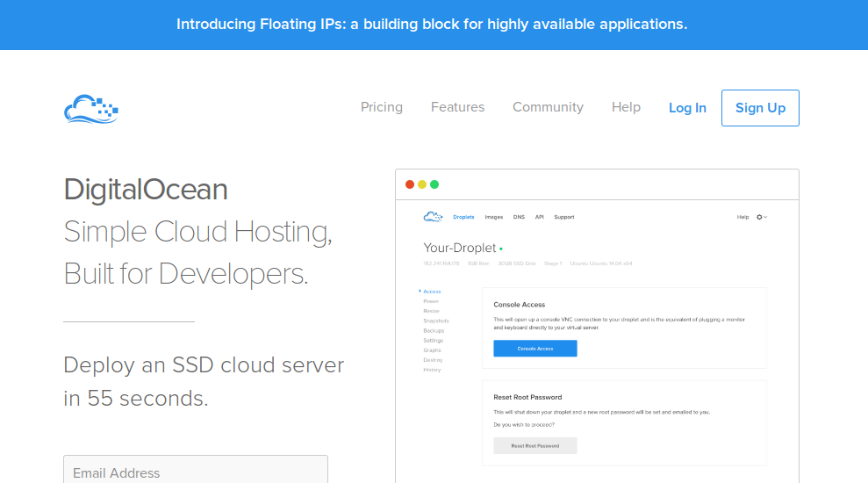Click the DigitalOcean cloud logo in header
The width and height of the screenshot is (868, 483).
(x=91, y=109)
